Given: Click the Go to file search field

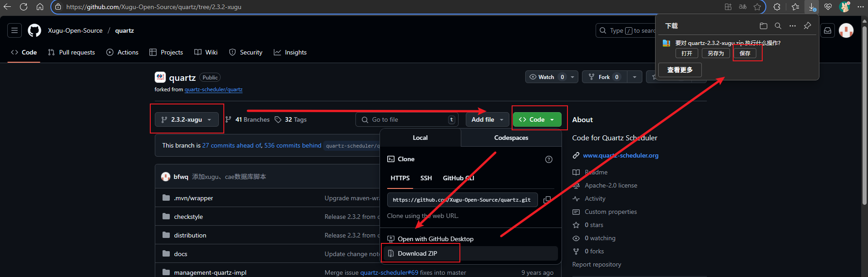Looking at the screenshot, I should [408, 119].
